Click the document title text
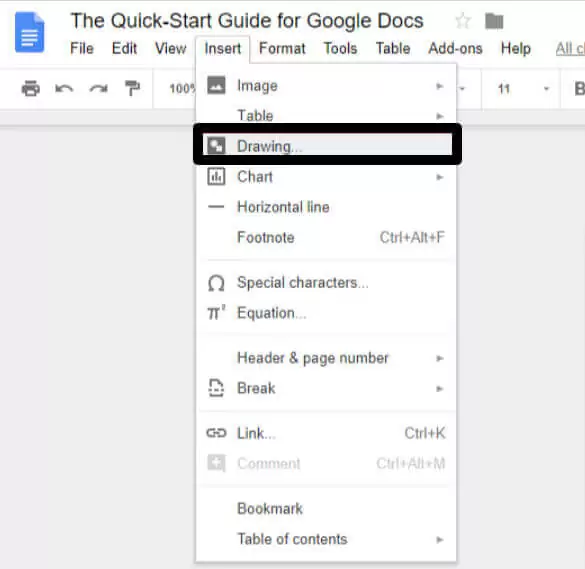The width and height of the screenshot is (585, 569). [247, 21]
